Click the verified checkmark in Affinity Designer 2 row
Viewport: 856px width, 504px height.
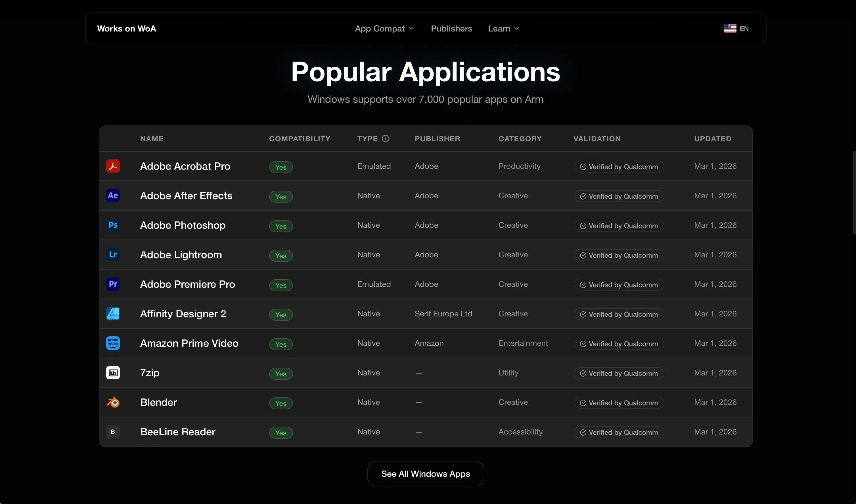(x=583, y=314)
